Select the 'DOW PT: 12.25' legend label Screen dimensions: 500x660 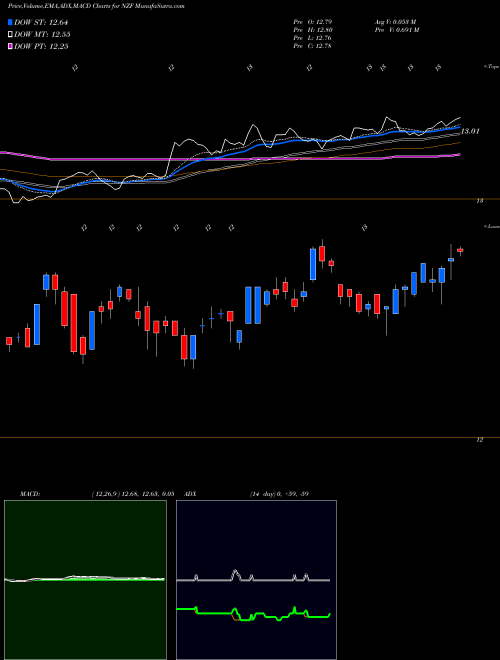pos(41,46)
